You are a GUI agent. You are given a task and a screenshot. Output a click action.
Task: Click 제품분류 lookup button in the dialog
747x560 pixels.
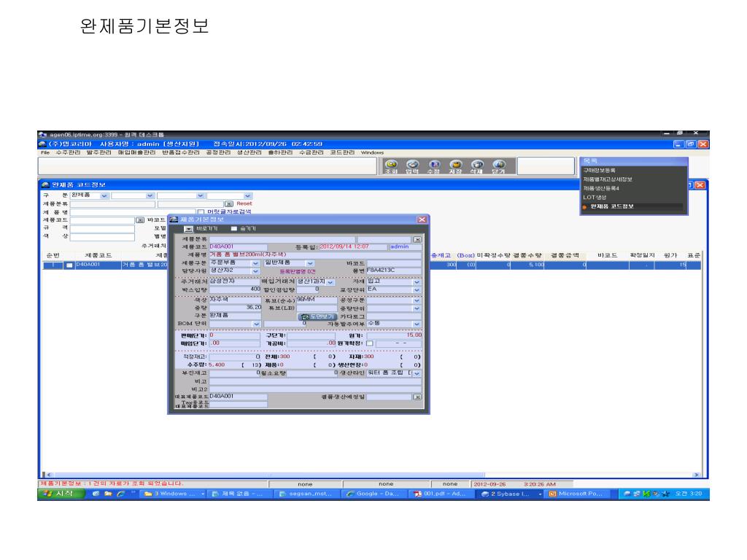(x=417, y=239)
